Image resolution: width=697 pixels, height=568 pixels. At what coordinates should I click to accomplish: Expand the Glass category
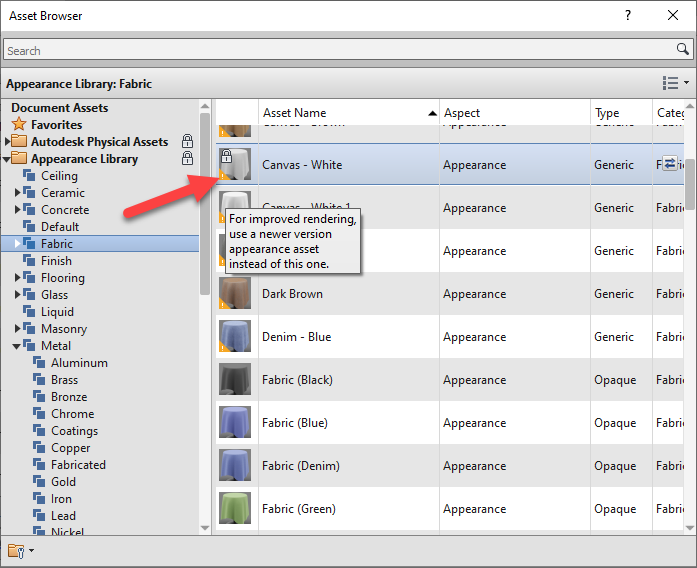point(17,294)
